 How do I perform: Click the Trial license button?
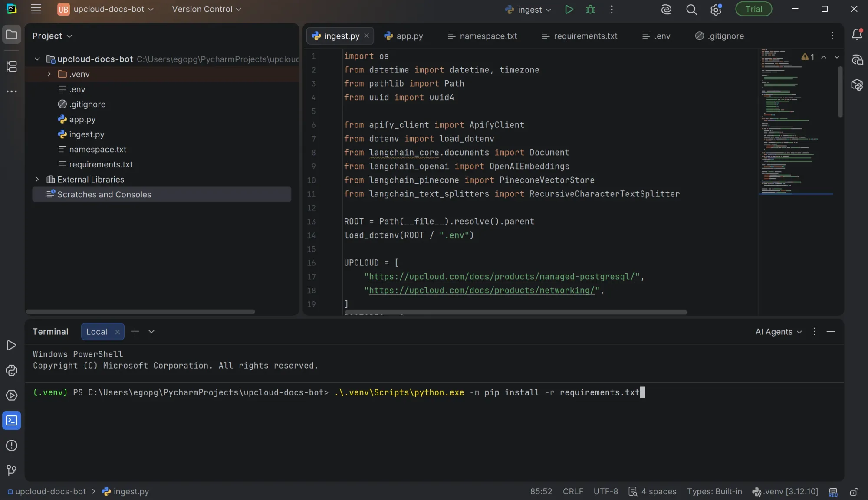(753, 9)
